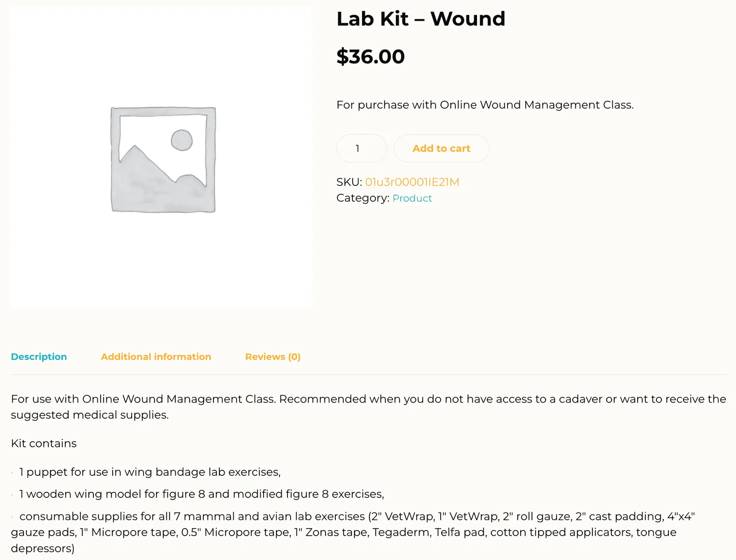
Task: Select the Description tab
Action: (x=39, y=357)
